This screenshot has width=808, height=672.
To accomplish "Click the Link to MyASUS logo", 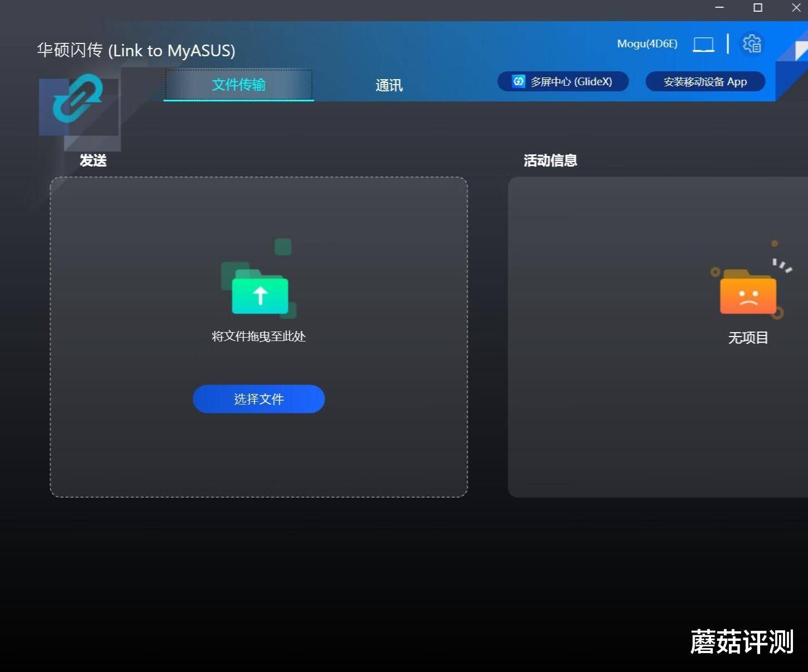I will point(78,99).
